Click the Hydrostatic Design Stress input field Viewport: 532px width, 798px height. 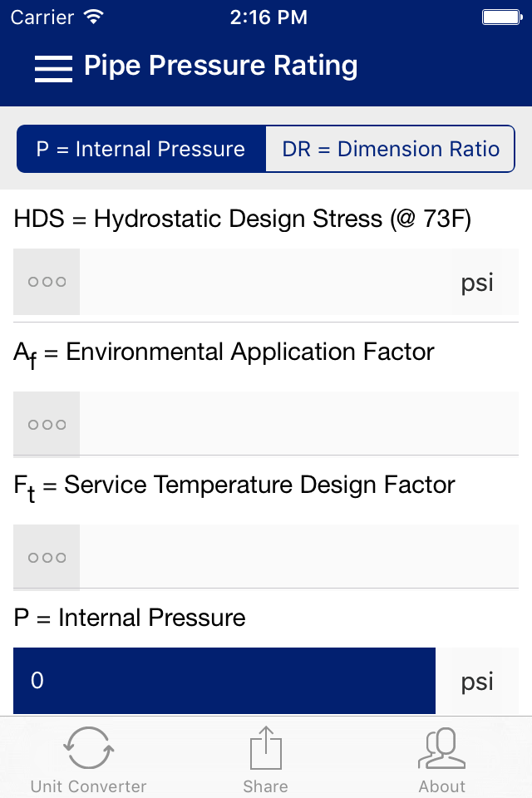click(264, 282)
